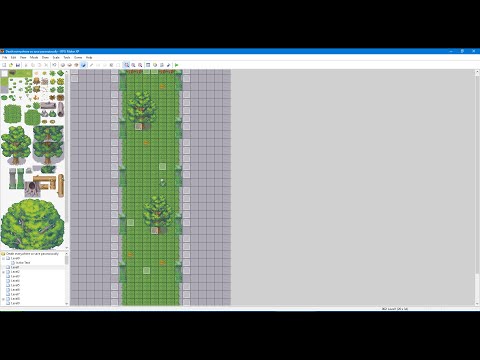Open the File menu

pyautogui.click(x=5, y=57)
